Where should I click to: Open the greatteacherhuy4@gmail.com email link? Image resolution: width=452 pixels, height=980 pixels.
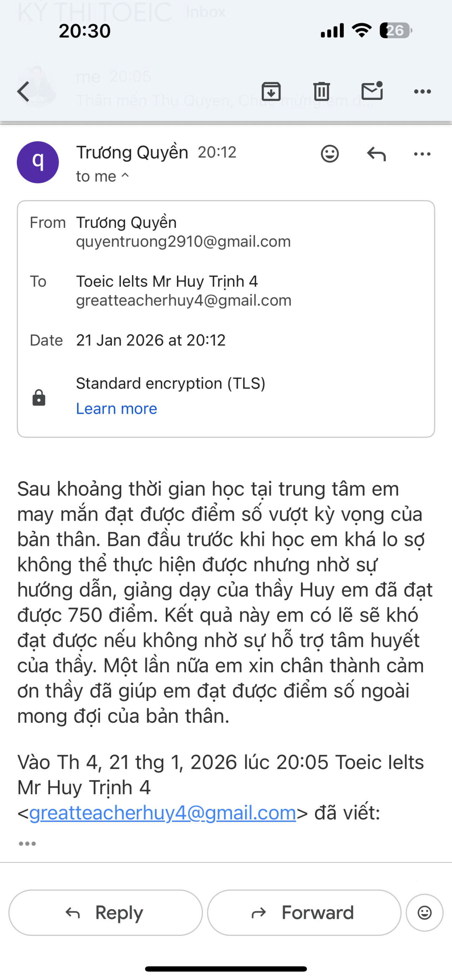163,813
